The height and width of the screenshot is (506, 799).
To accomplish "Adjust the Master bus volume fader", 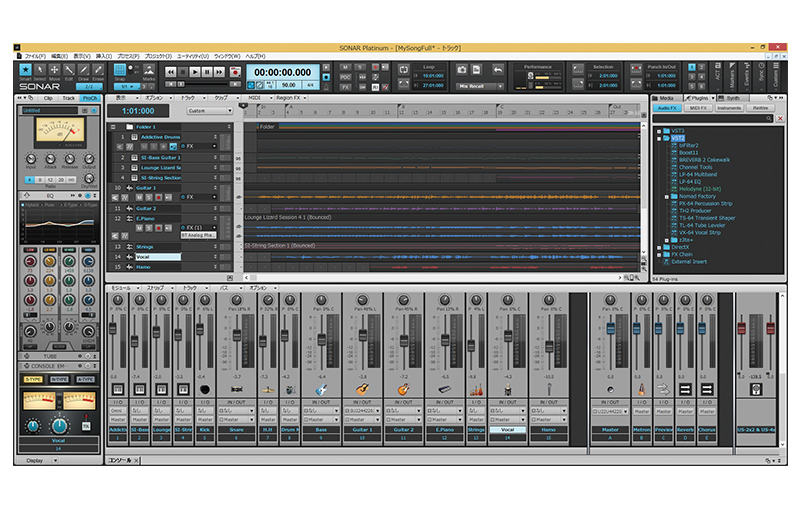I will (610, 329).
